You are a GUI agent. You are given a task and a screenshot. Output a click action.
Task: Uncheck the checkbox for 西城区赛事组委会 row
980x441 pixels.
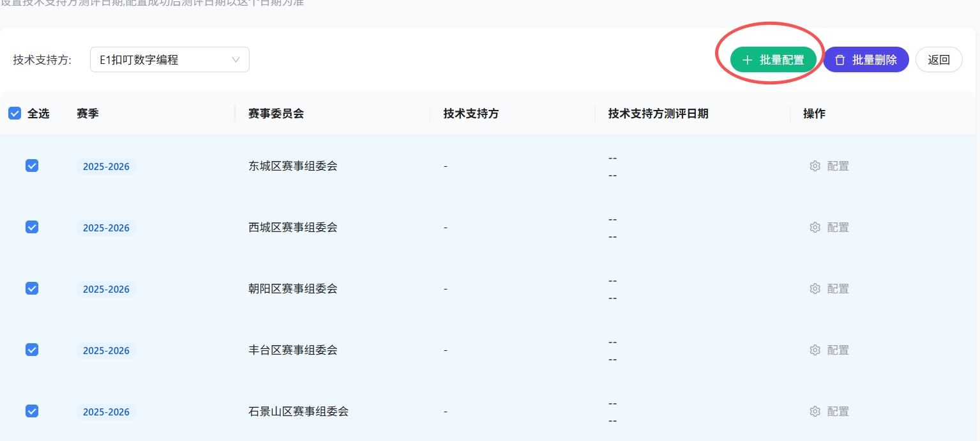32,227
